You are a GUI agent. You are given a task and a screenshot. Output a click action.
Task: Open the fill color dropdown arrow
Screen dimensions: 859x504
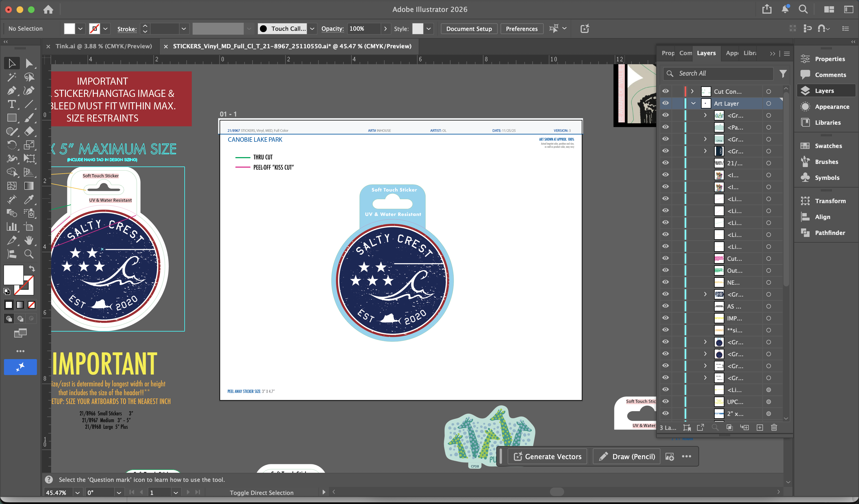click(80, 29)
